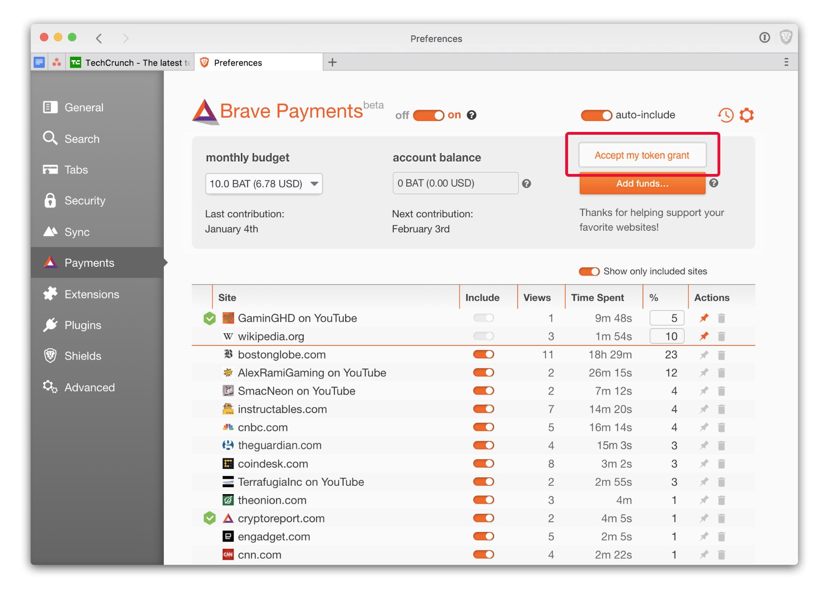Click the Brave lion shield icon in title bar

[786, 37]
